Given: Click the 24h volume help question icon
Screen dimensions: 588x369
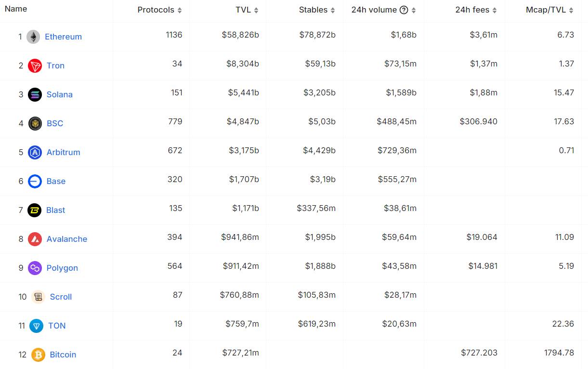Looking at the screenshot, I should click(x=404, y=10).
